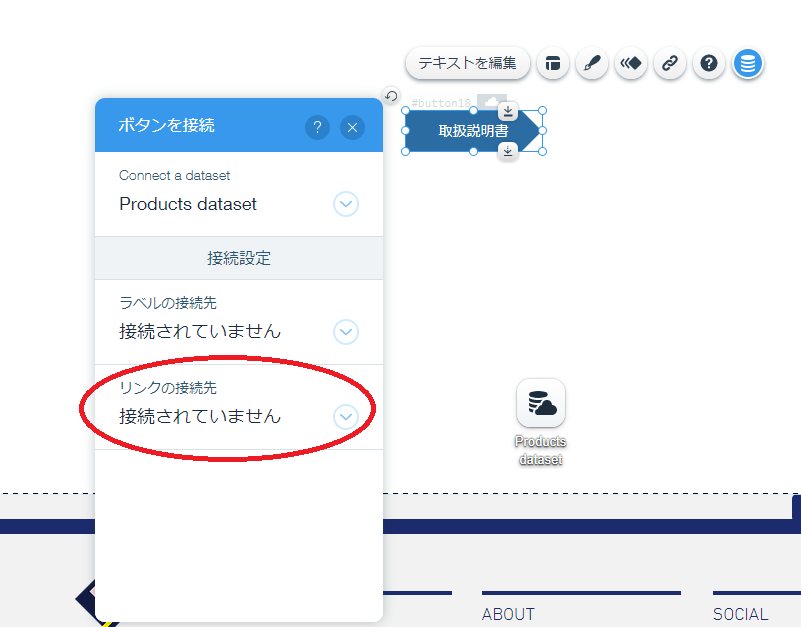
Task: Click the blue connect to data icon
Action: point(748,63)
